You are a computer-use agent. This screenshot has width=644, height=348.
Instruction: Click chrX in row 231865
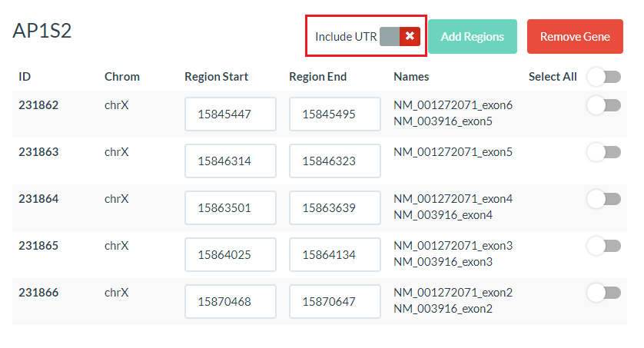(117, 245)
